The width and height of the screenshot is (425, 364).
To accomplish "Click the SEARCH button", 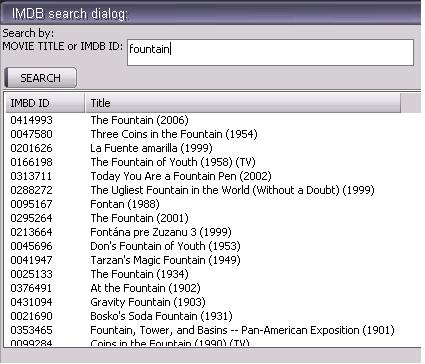I will click(x=41, y=78).
